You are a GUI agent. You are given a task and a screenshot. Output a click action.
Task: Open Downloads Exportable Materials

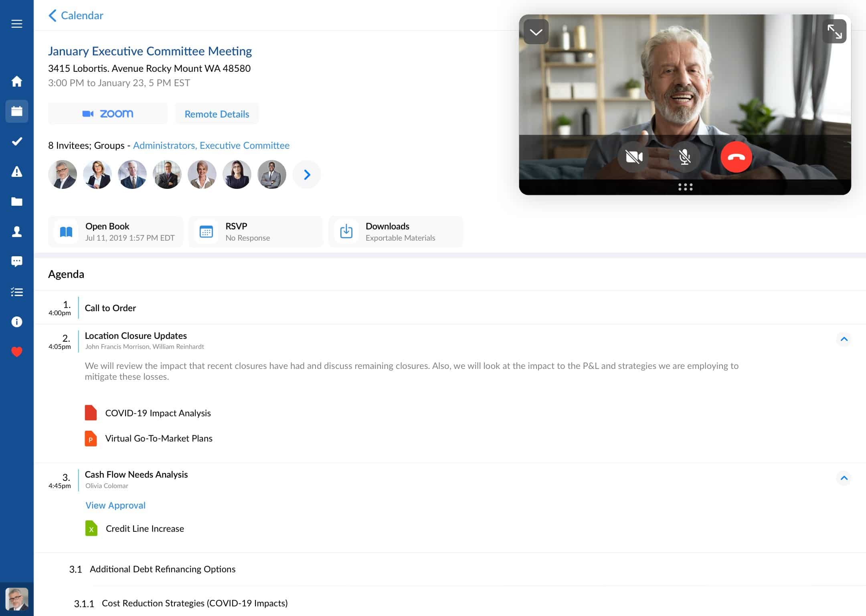click(396, 232)
